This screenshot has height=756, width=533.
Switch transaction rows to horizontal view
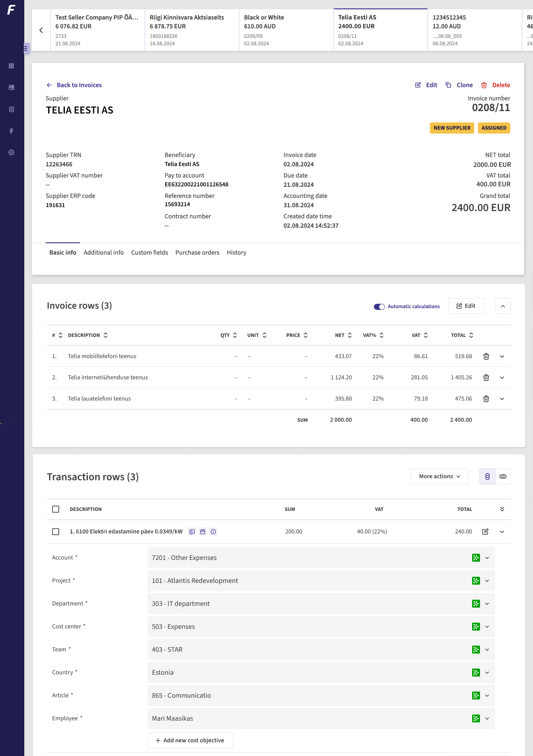click(x=503, y=476)
